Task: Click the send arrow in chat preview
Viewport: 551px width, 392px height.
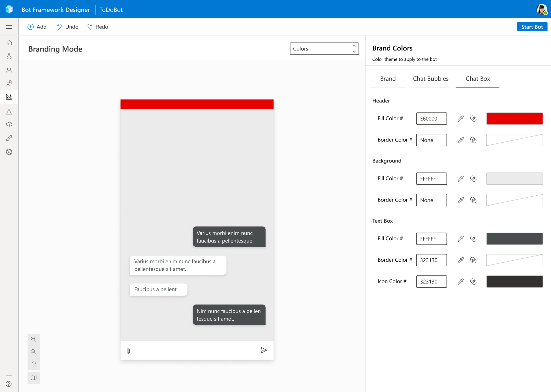Action: pyautogui.click(x=264, y=350)
